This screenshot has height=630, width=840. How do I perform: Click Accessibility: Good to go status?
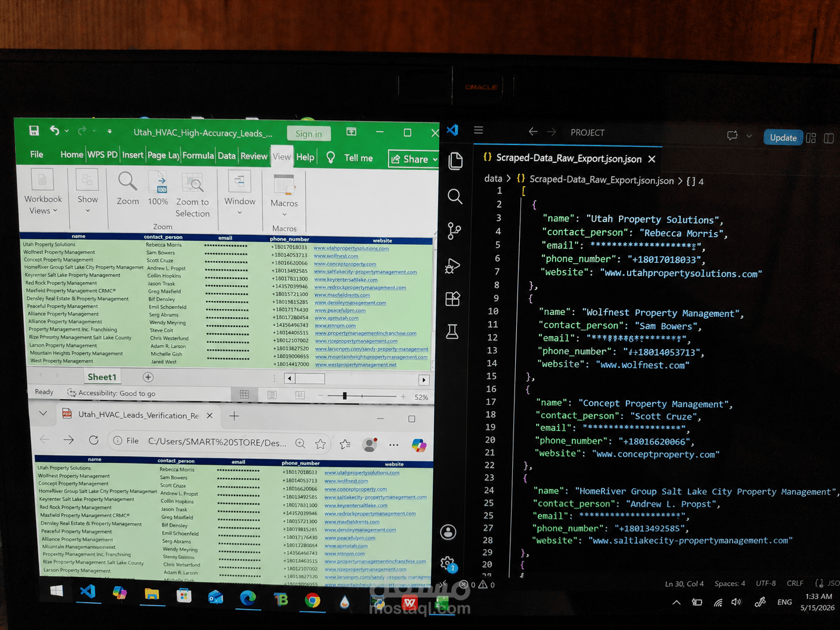[112, 393]
